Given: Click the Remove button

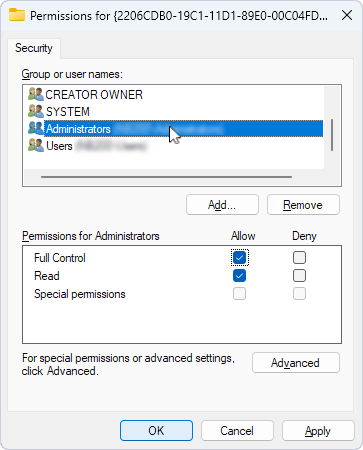Looking at the screenshot, I should [303, 205].
